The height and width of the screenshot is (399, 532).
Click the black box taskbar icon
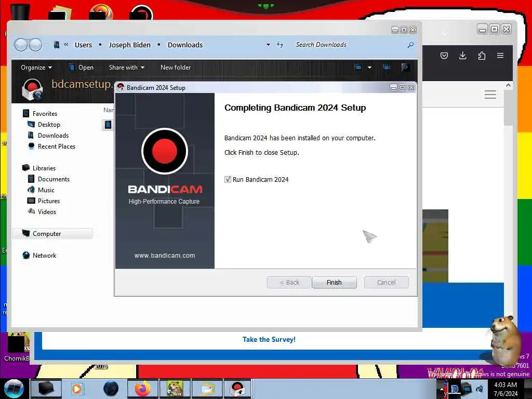[46, 389]
